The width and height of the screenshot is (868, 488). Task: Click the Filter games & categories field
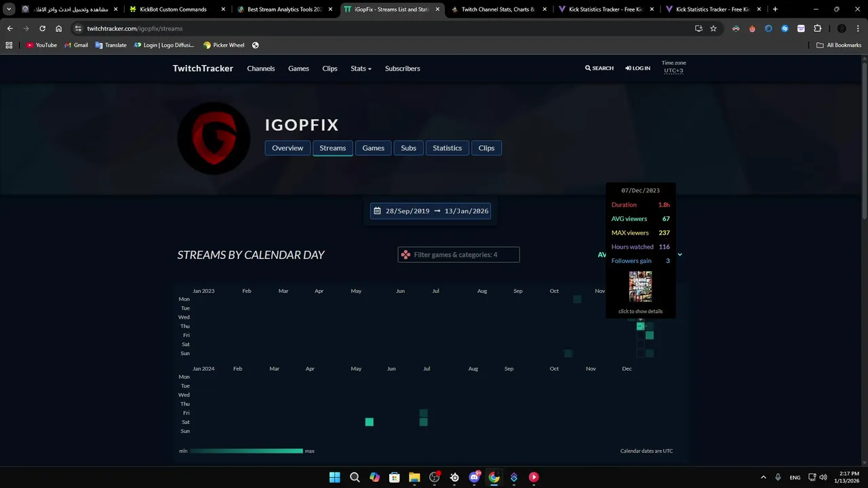click(x=458, y=255)
